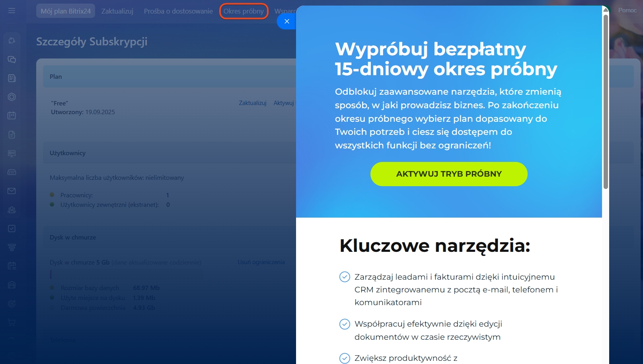Screen dimensions: 643x364
Task: Click the hexagon icon in sidebar
Action: click(x=12, y=97)
